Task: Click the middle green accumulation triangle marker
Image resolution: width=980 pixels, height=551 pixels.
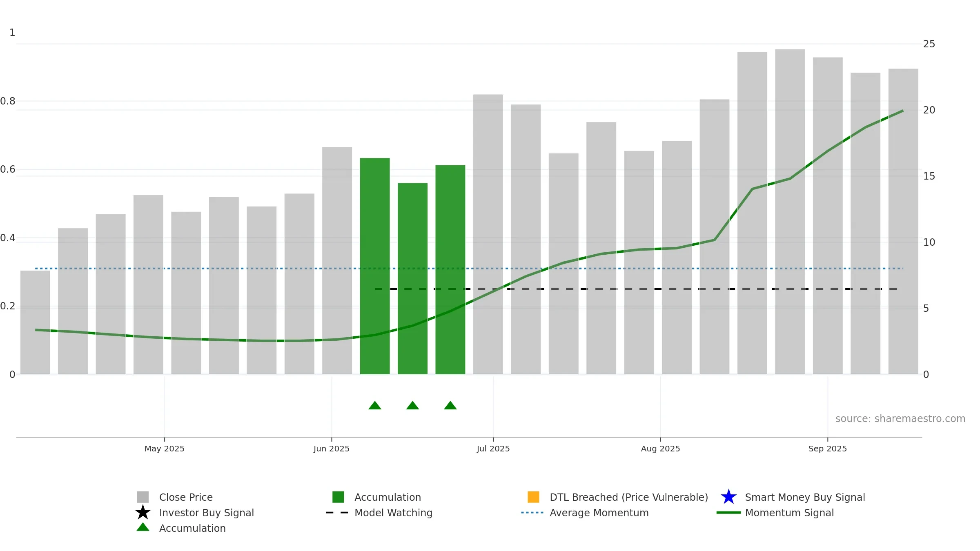Action: 412,405
